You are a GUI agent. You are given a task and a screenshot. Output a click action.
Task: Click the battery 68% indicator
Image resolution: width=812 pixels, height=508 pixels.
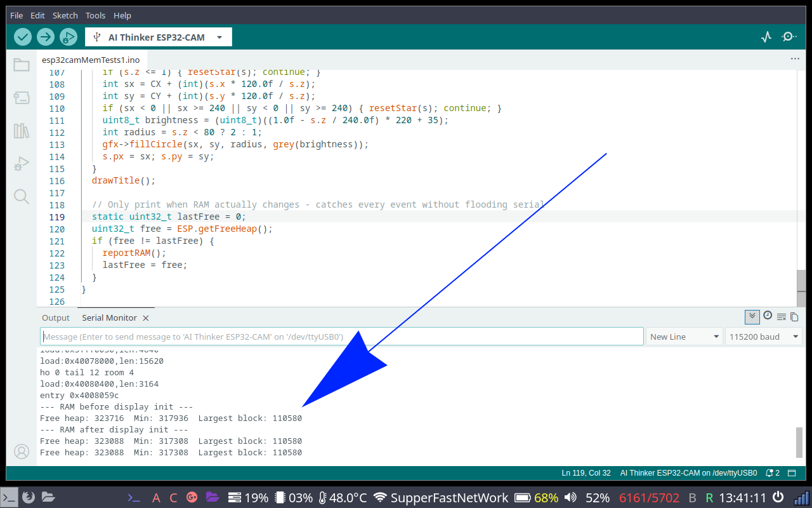[x=536, y=498]
